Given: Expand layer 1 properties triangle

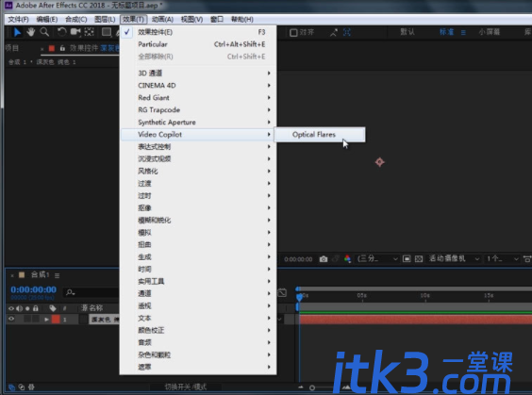Looking at the screenshot, I should click(46, 320).
